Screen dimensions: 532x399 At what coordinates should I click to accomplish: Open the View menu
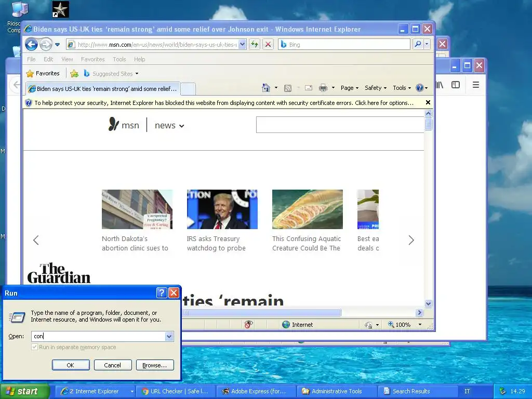tap(67, 59)
